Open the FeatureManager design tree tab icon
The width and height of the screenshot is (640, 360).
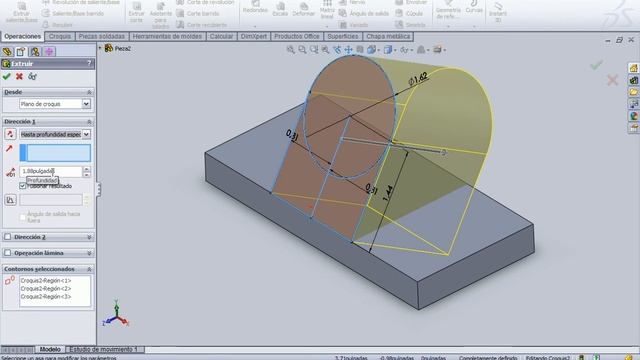(7, 51)
